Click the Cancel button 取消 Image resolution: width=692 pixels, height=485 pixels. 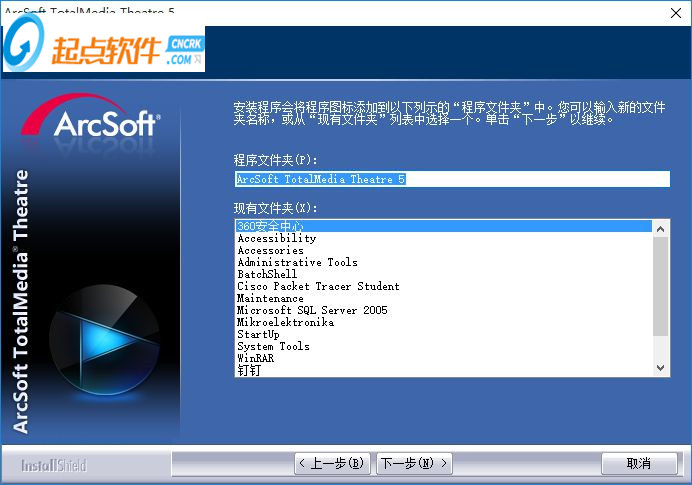(639, 463)
